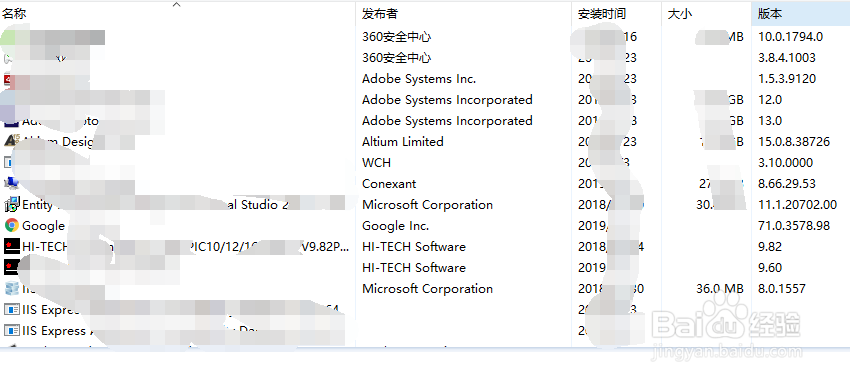Click the second IIS Express entry icon
Image resolution: width=850 pixels, height=381 pixels.
click(x=11, y=330)
